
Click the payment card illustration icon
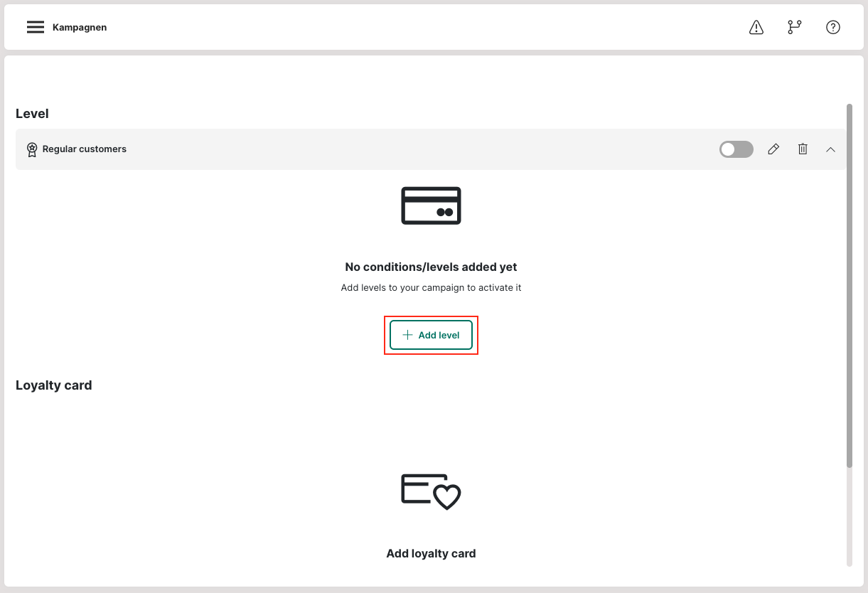point(431,205)
